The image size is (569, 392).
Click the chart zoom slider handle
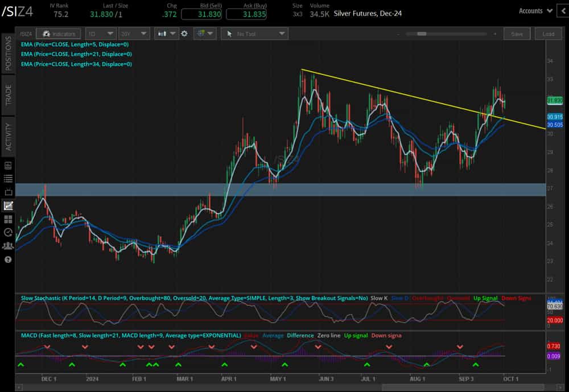(x=421, y=34)
